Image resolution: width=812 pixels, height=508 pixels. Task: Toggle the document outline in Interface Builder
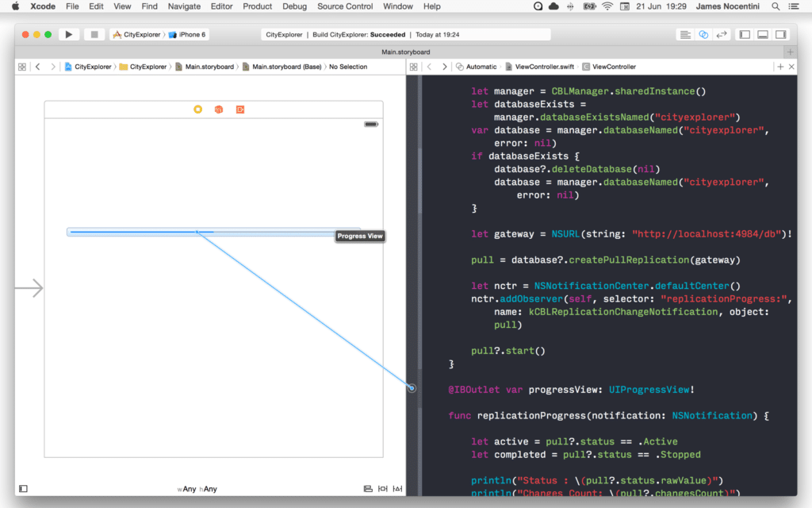pyautogui.click(x=22, y=489)
